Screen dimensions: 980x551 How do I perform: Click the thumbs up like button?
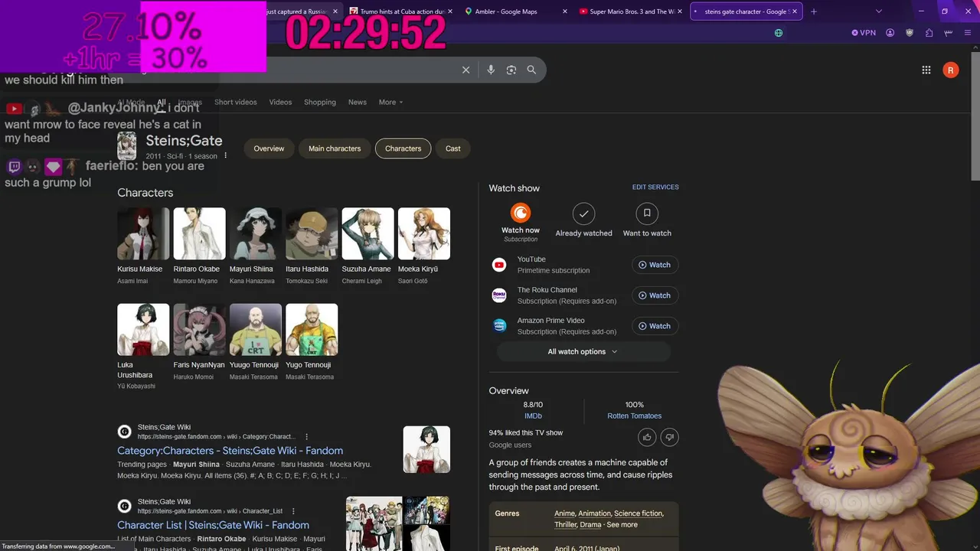pyautogui.click(x=647, y=437)
